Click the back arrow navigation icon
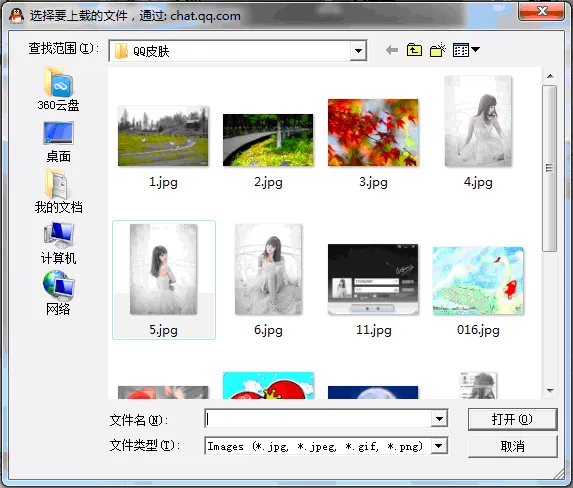Viewport: 573px width, 488px height. pos(392,50)
